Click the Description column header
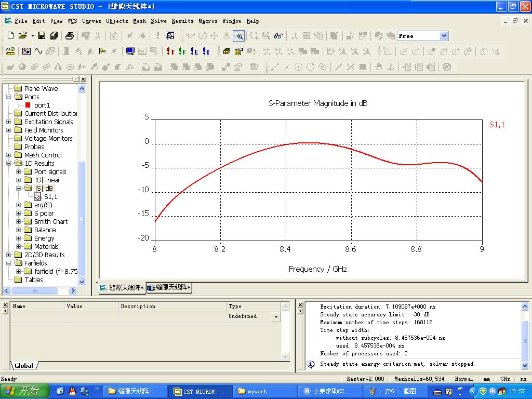The height and width of the screenshot is (399, 532). click(x=172, y=307)
